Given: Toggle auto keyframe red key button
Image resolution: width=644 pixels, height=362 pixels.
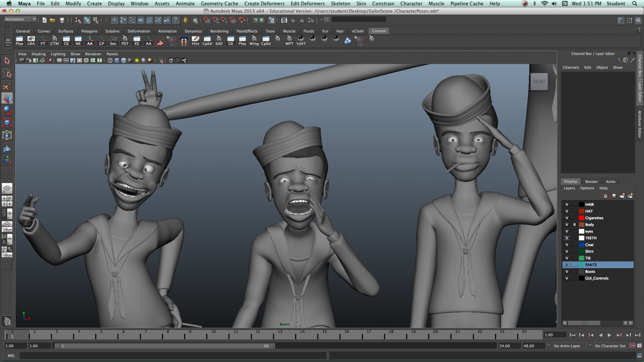Looking at the screenshot, I should point(632,346).
